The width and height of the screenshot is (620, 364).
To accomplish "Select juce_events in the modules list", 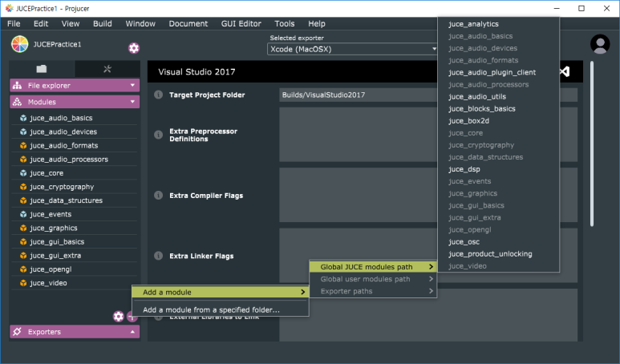I will [x=75, y=214].
